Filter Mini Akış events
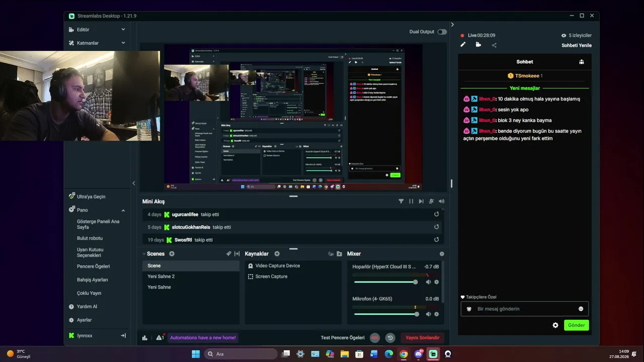This screenshot has width=644, height=362. 401,201
